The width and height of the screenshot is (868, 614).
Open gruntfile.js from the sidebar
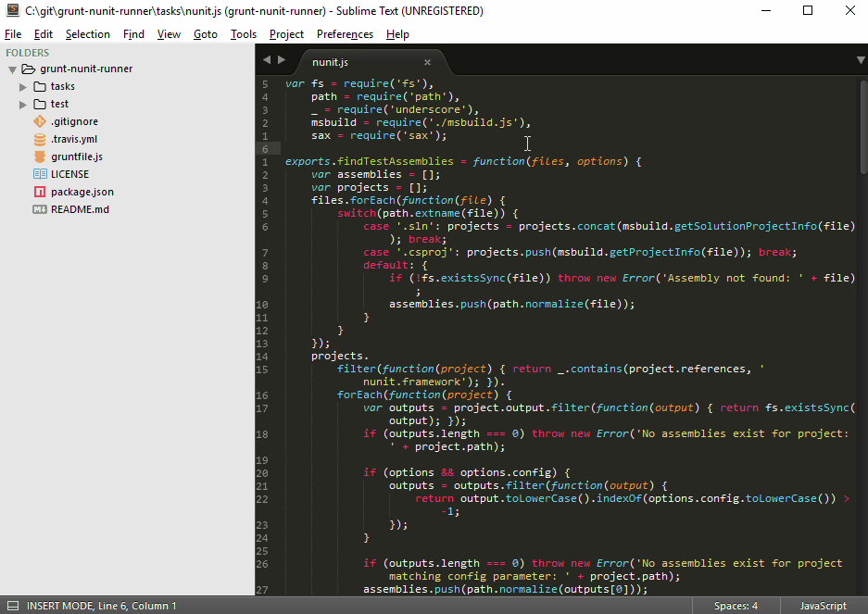coord(77,157)
